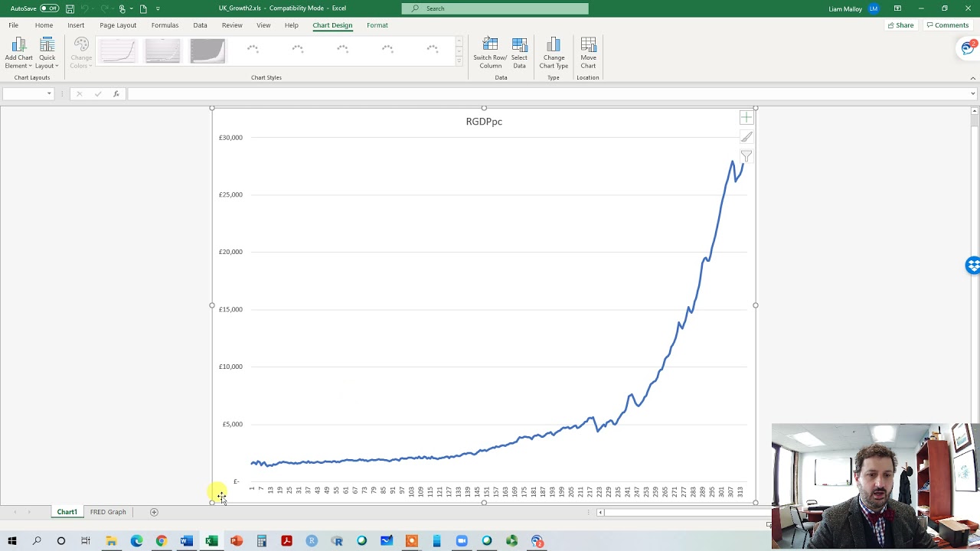
Task: Click Liam Malloy account name
Action: (847, 9)
